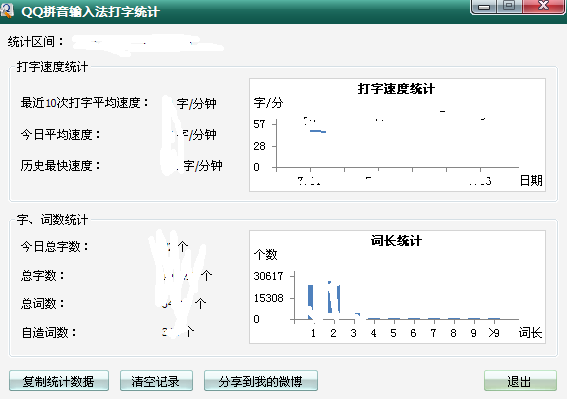Click the 个数 axis label
This screenshot has height=399, width=567.
pyautogui.click(x=265, y=255)
